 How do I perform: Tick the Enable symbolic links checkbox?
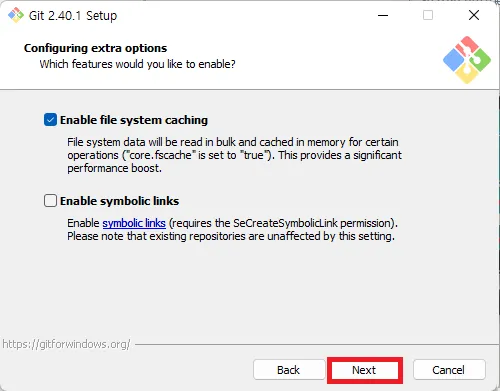pos(50,201)
